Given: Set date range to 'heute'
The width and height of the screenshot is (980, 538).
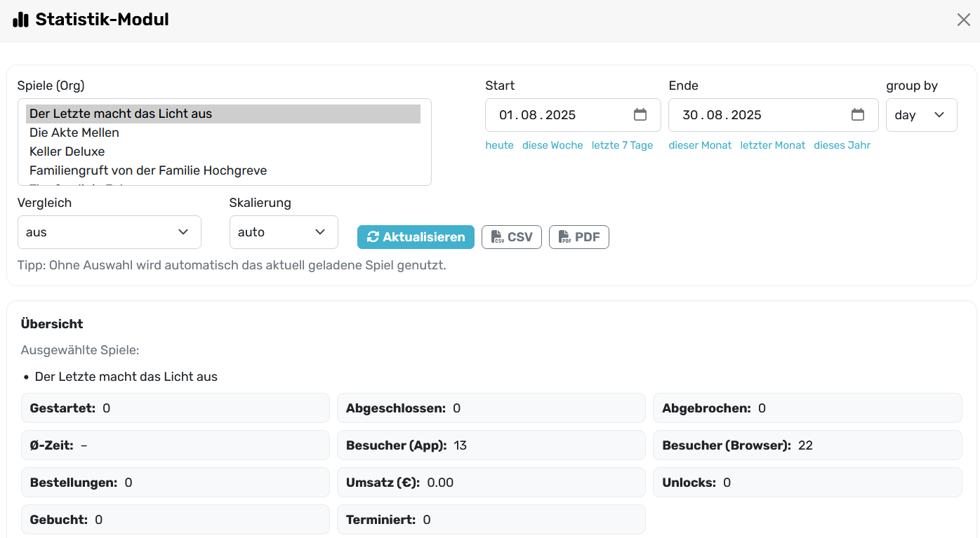Looking at the screenshot, I should tap(499, 145).
